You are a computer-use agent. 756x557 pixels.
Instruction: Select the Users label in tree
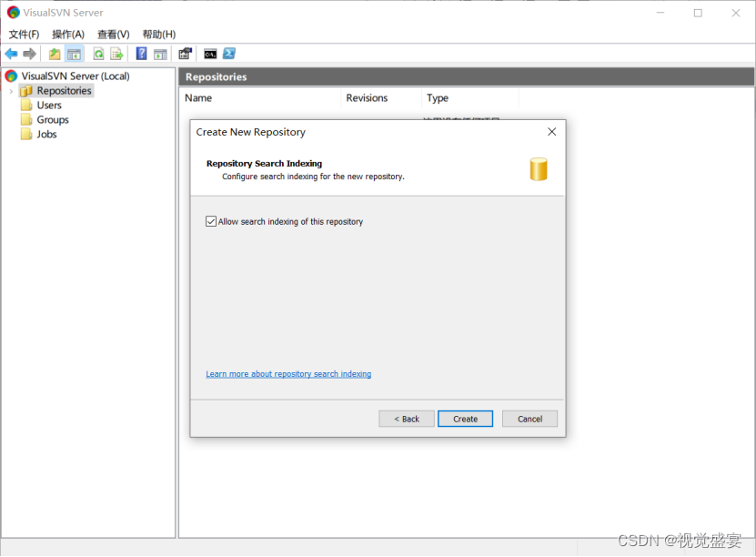pyautogui.click(x=49, y=106)
